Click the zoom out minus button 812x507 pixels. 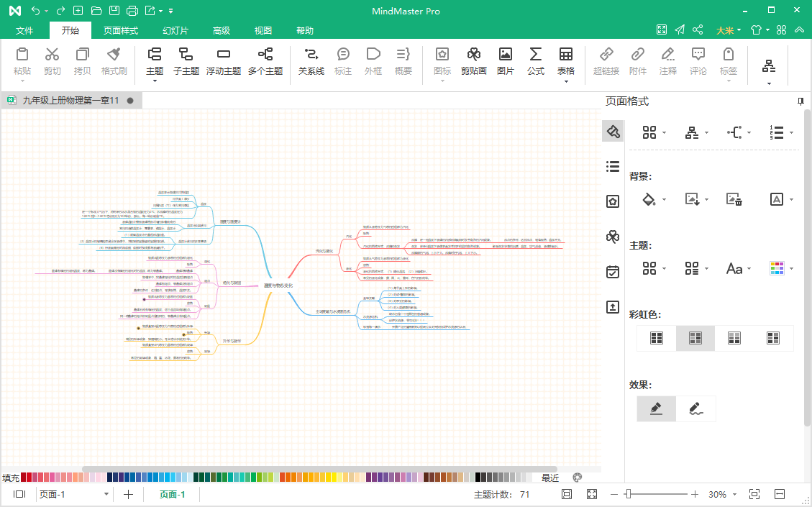pos(614,494)
